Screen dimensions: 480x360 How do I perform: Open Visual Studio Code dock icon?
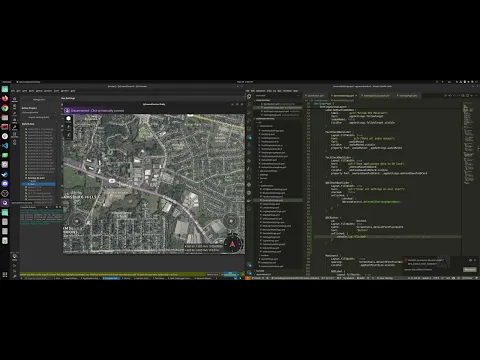click(5, 146)
